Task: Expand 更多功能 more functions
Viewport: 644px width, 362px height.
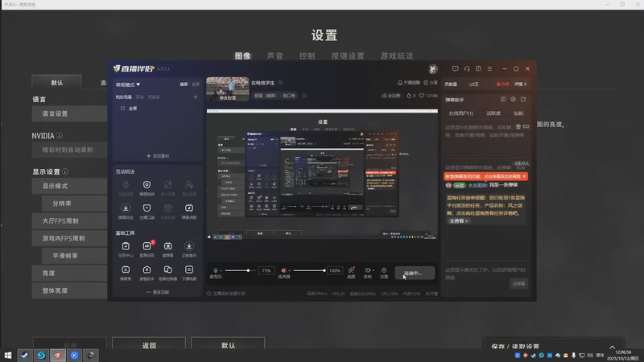Action: click(158, 292)
